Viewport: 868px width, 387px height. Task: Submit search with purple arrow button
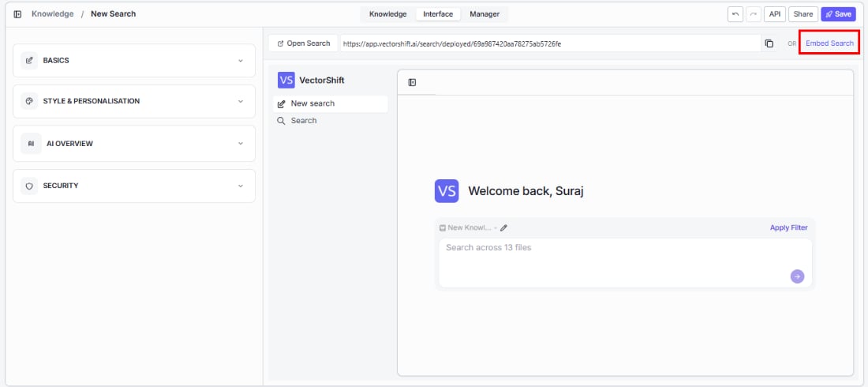point(797,276)
